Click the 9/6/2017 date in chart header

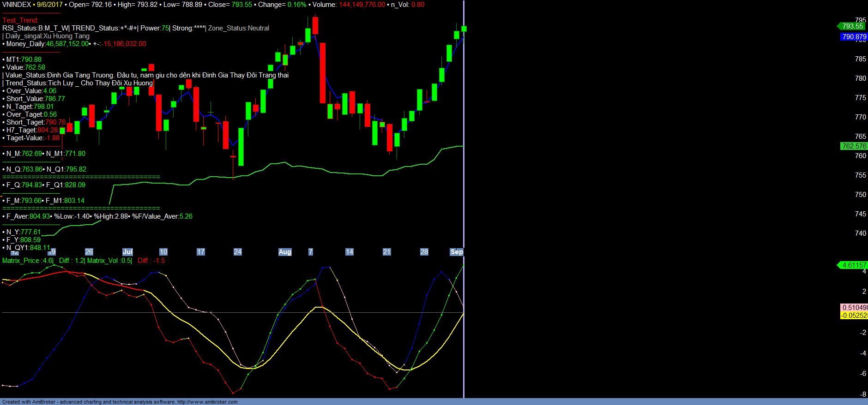pyautogui.click(x=50, y=5)
